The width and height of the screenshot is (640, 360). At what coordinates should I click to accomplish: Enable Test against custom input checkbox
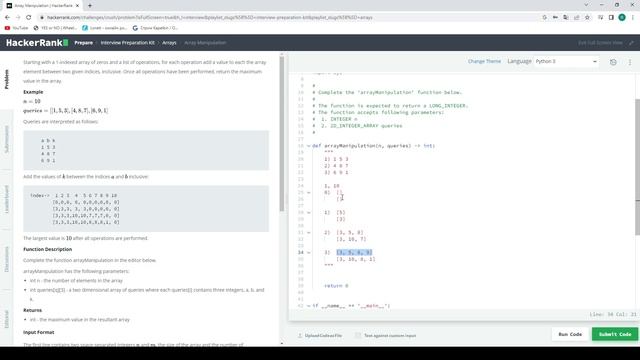point(358,336)
